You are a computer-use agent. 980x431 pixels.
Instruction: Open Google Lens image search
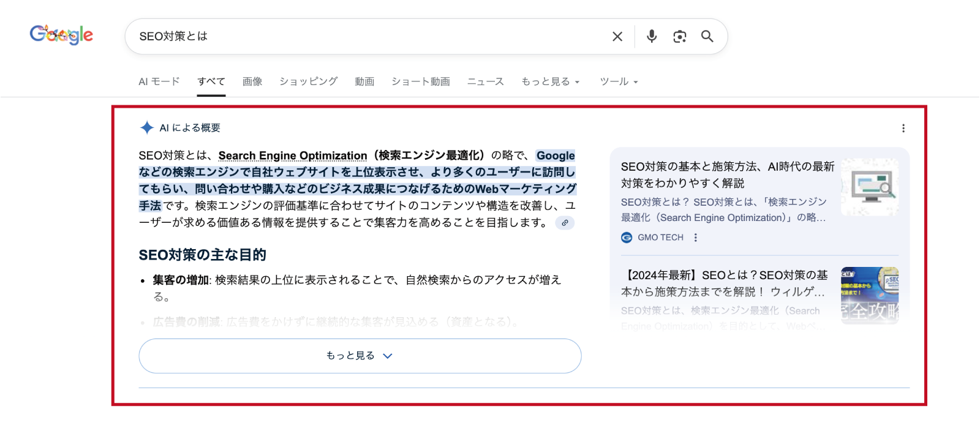point(679,37)
